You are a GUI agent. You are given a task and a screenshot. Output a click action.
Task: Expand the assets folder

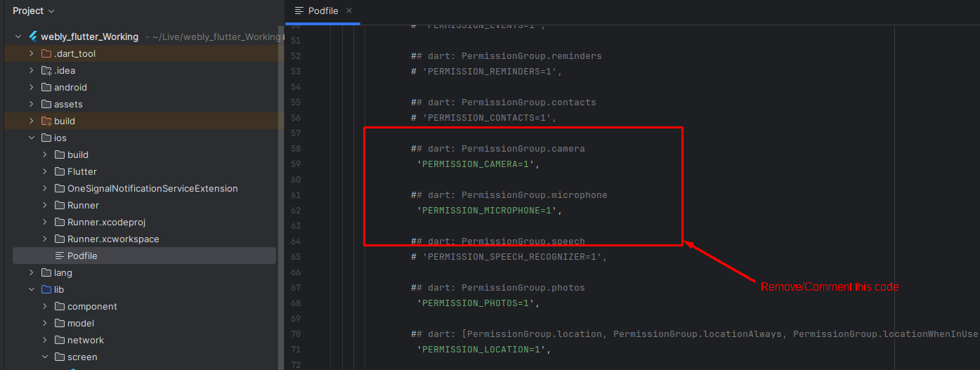click(x=32, y=105)
